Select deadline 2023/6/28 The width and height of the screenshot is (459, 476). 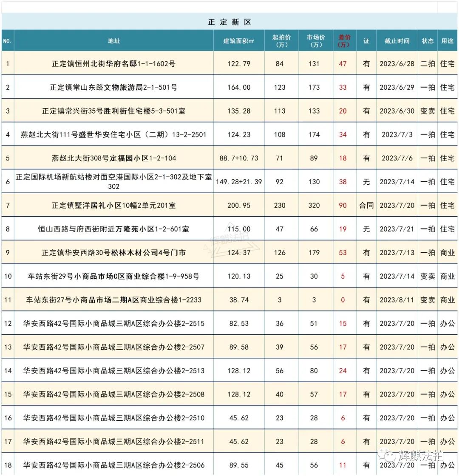[x=397, y=64]
